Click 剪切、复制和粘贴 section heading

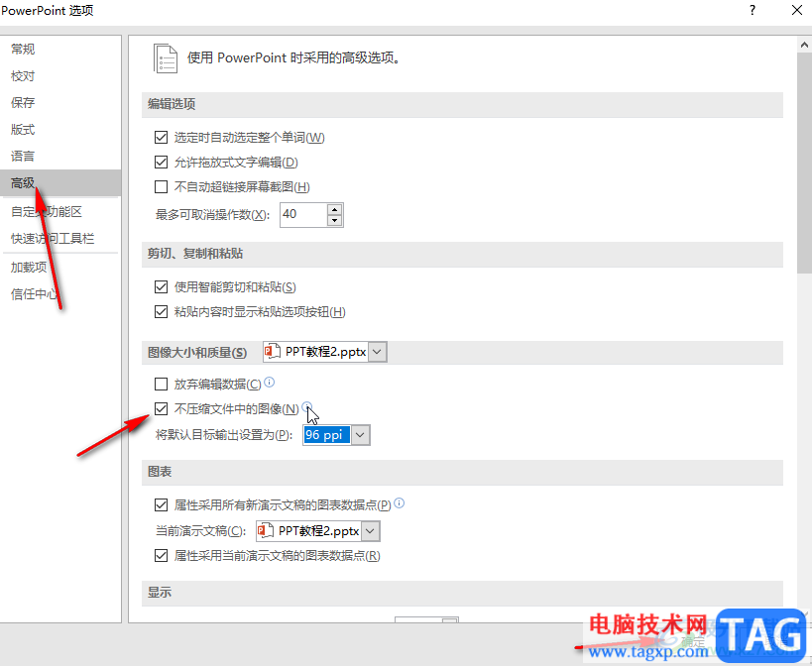tap(195, 254)
